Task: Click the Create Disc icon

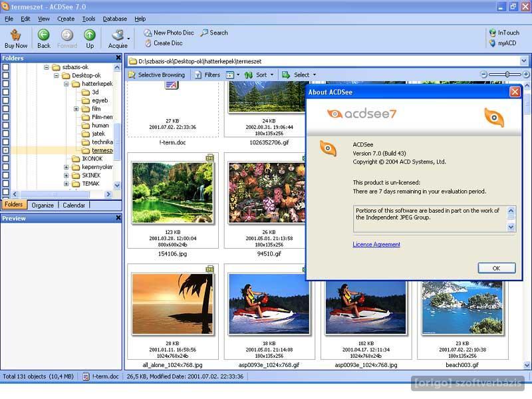Action: pos(148,43)
